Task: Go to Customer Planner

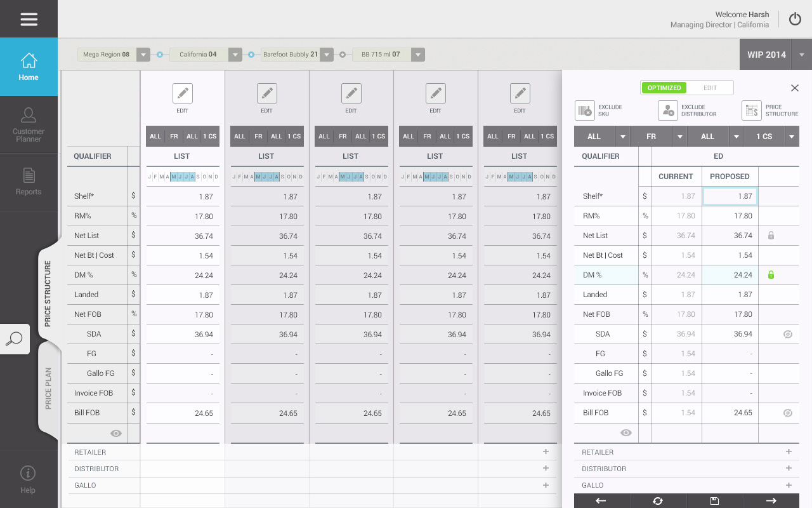Action: (29, 124)
